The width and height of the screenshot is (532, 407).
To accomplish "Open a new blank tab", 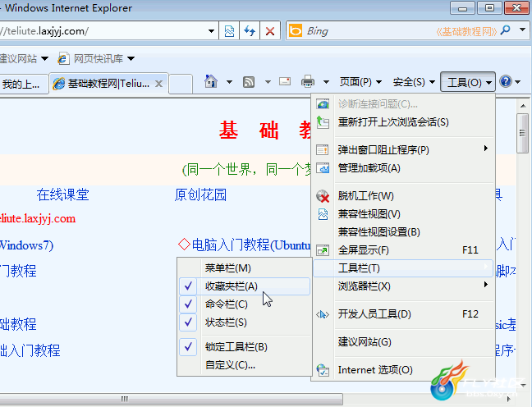I will pos(181,84).
